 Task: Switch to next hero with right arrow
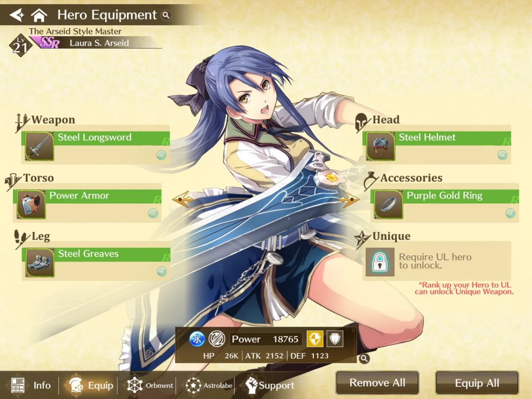click(x=349, y=199)
